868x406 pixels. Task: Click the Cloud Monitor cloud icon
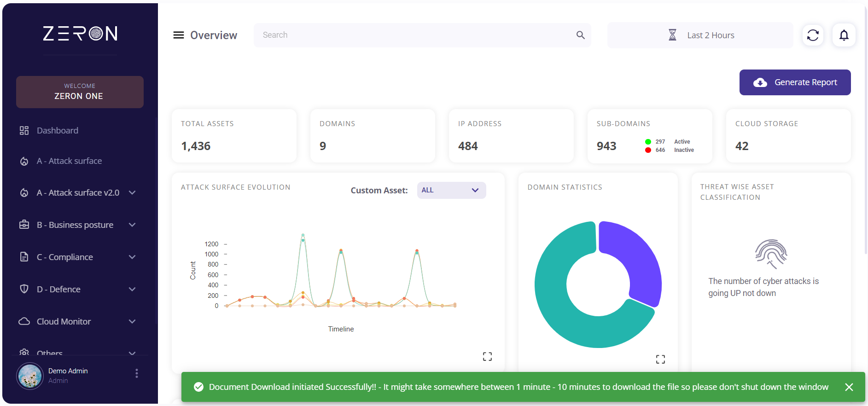click(x=24, y=321)
